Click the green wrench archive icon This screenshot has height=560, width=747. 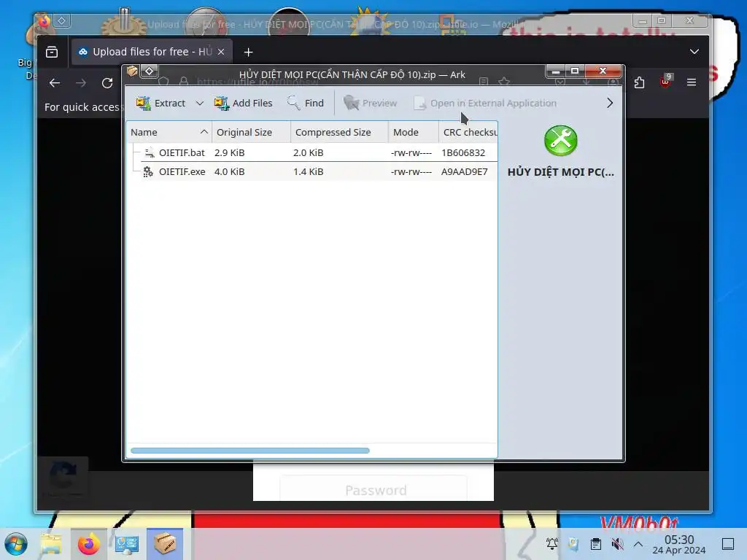561,141
